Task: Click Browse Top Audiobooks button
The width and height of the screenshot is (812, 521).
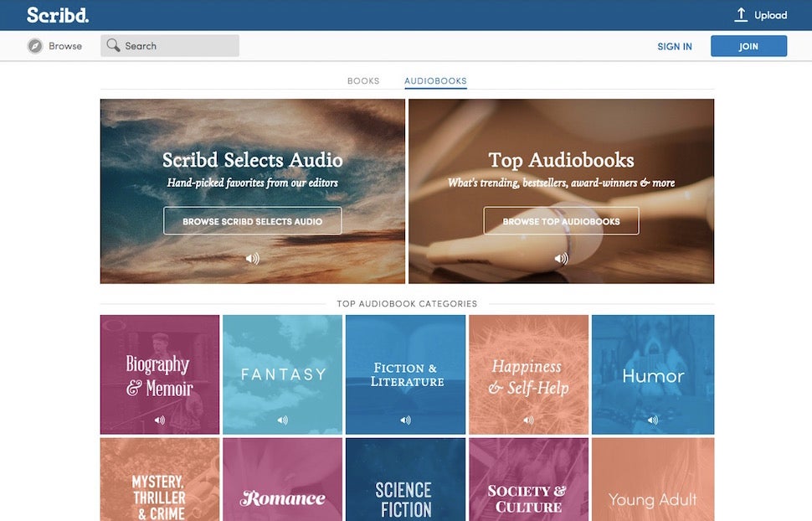Action: [562, 221]
